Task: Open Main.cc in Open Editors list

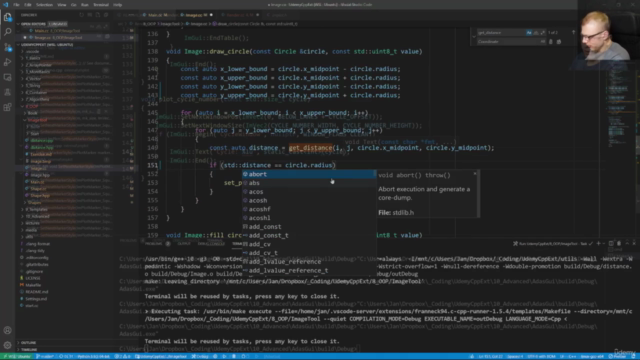Action: tap(57, 31)
